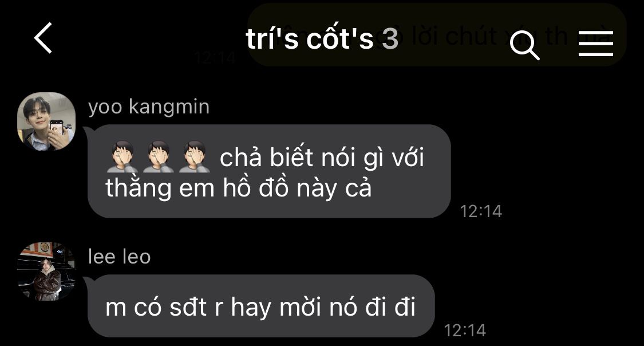The width and height of the screenshot is (644, 346).
Task: Tap the 12:14 timestamp beside lee leo's message
Action: click(465, 331)
